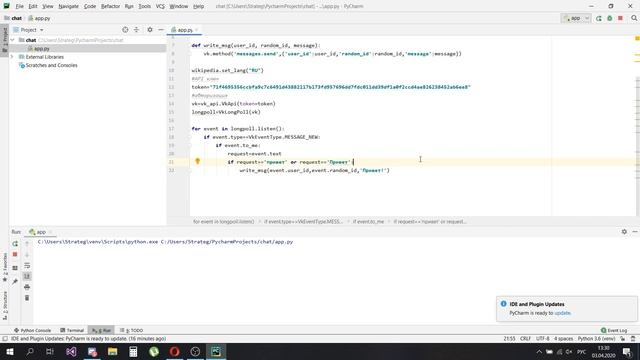Open the Project view selector dropdown
Viewport: 640px width, 360px height.
pyautogui.click(x=29, y=30)
